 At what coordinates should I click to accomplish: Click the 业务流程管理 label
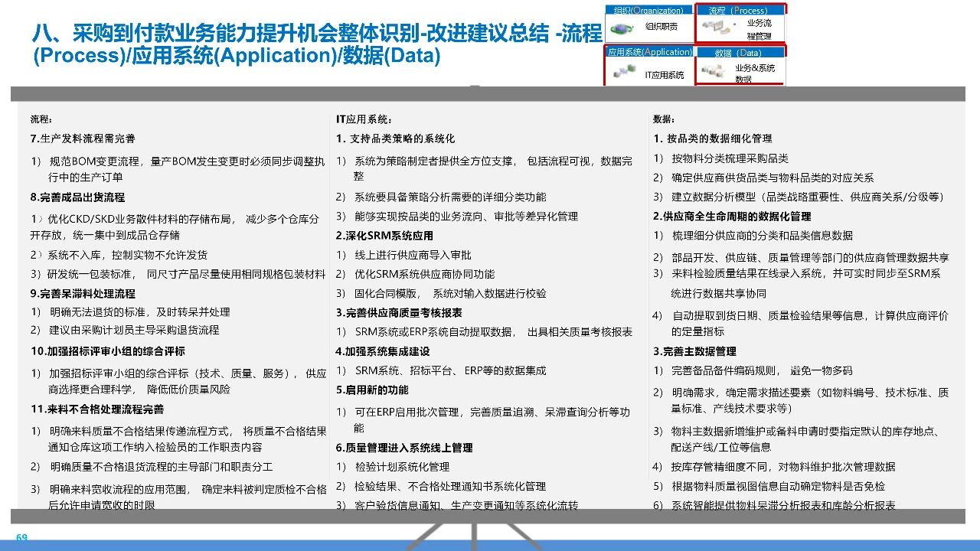tap(759, 29)
